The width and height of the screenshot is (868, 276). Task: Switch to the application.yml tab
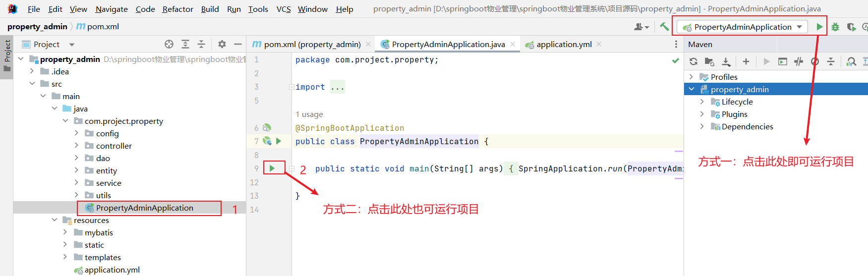coord(564,44)
